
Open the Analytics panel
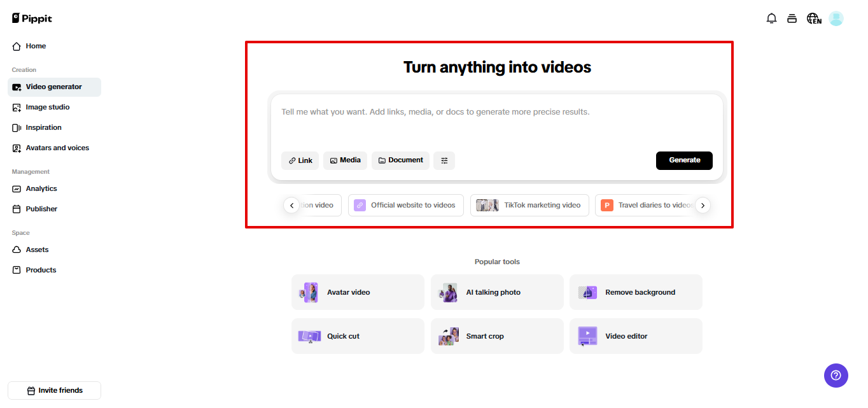pyautogui.click(x=41, y=188)
